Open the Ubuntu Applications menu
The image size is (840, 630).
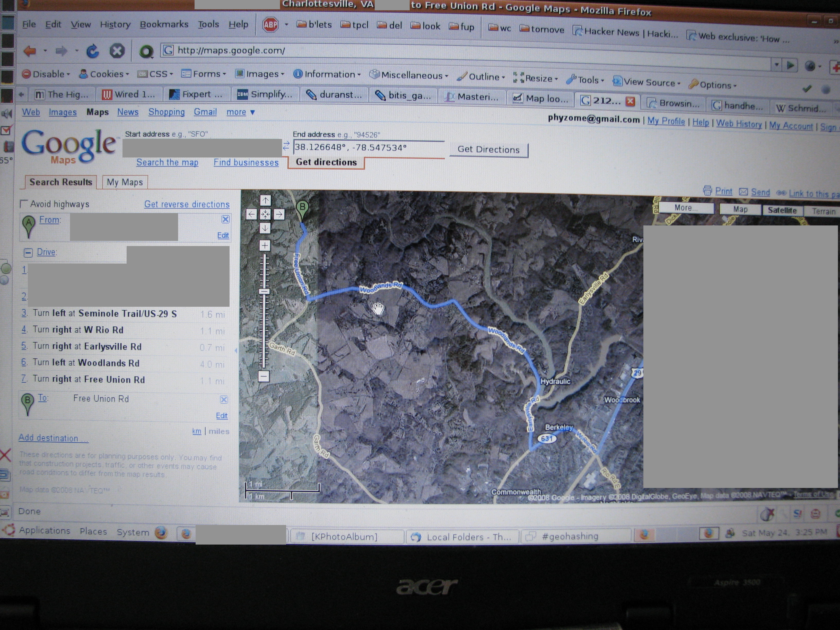[x=45, y=530]
